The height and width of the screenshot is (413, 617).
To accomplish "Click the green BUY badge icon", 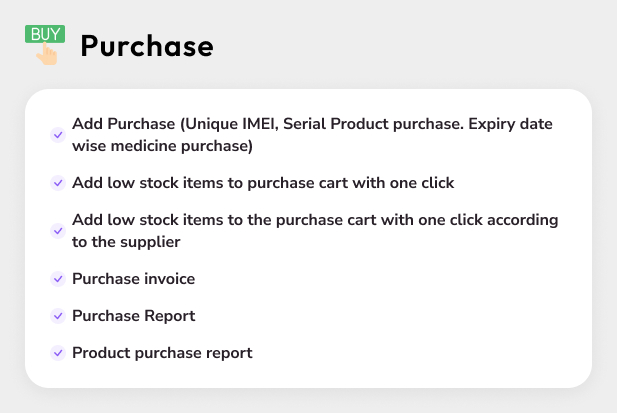I will pyautogui.click(x=45, y=34).
